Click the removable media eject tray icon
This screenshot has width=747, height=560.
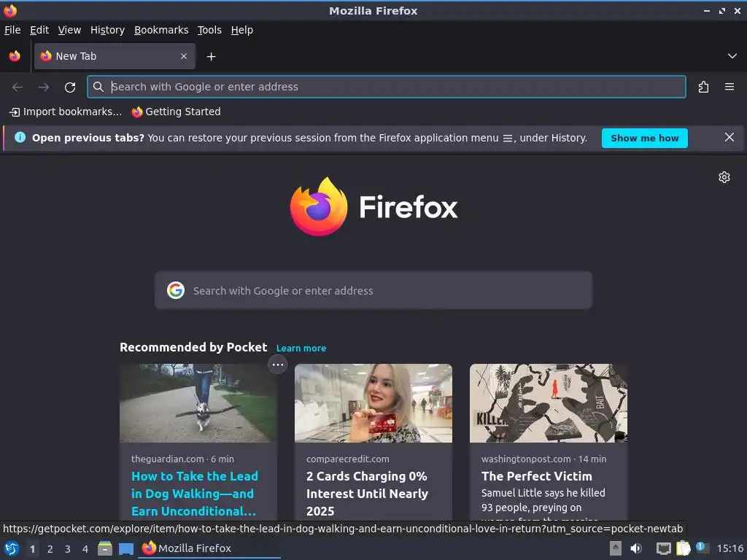616,548
